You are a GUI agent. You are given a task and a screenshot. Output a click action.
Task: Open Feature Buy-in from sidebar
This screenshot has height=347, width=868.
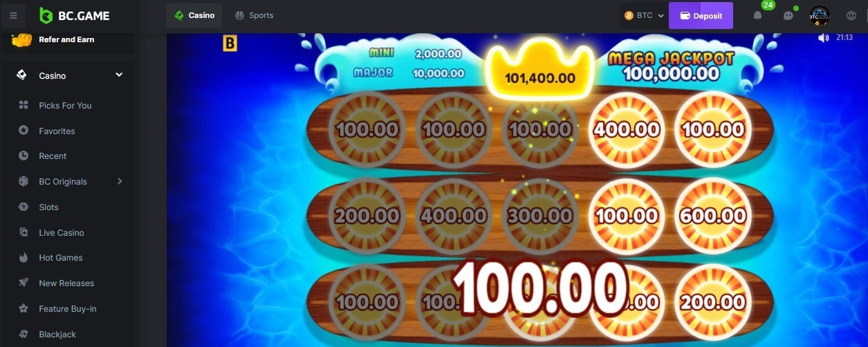tap(68, 308)
